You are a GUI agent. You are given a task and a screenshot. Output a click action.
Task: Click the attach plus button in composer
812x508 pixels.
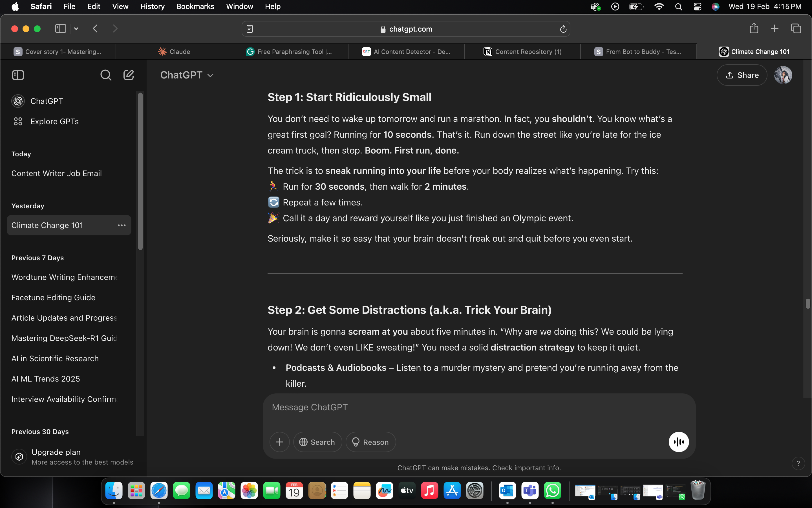(279, 442)
